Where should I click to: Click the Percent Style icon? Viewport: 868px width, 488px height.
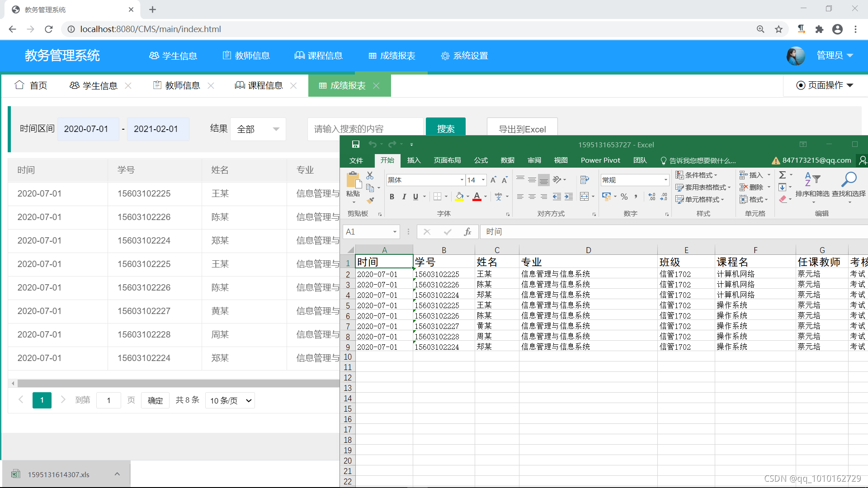coord(624,197)
